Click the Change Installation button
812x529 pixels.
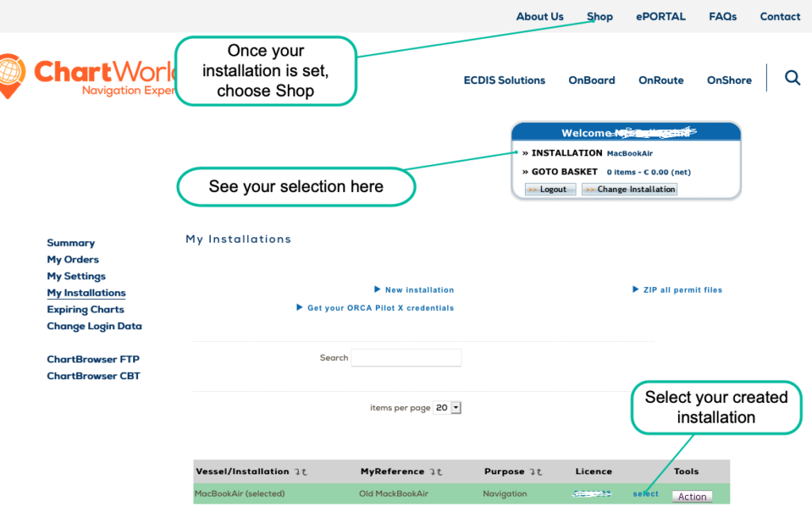pyautogui.click(x=629, y=189)
